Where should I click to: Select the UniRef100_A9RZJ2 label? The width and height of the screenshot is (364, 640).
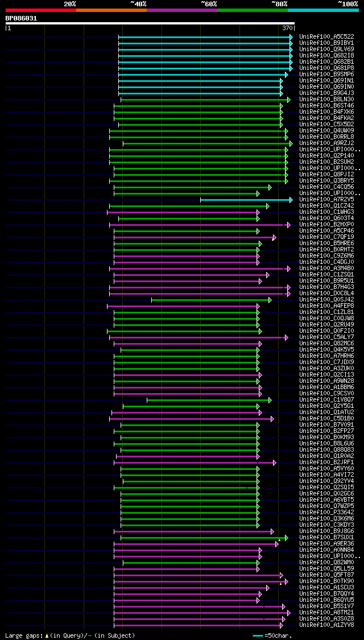[x=326, y=143]
